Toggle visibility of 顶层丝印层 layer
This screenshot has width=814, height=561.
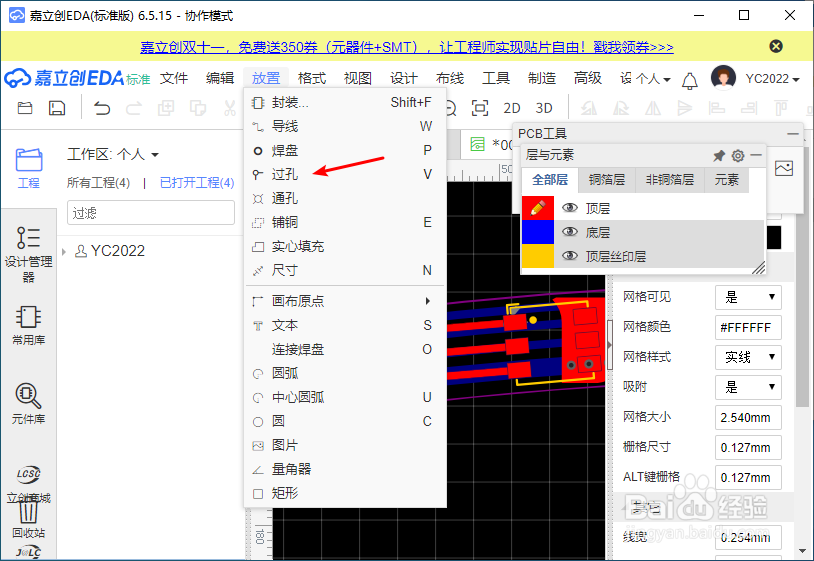(569, 255)
